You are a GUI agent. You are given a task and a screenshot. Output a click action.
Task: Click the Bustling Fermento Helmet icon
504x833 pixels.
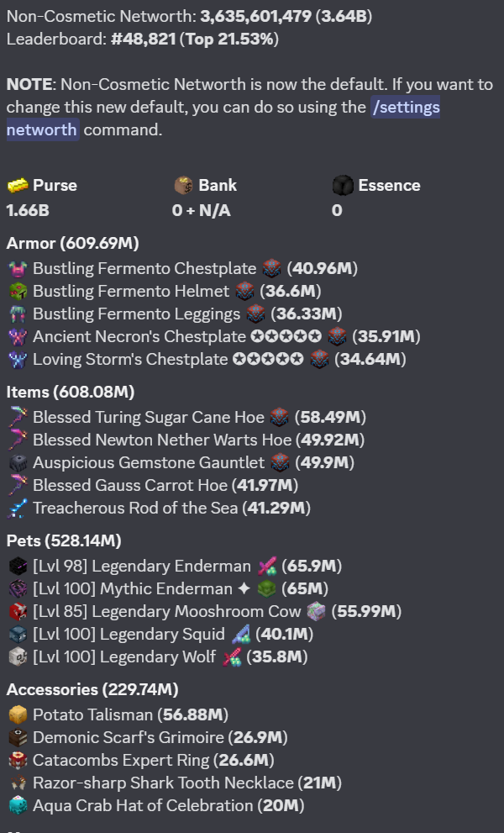(x=18, y=291)
